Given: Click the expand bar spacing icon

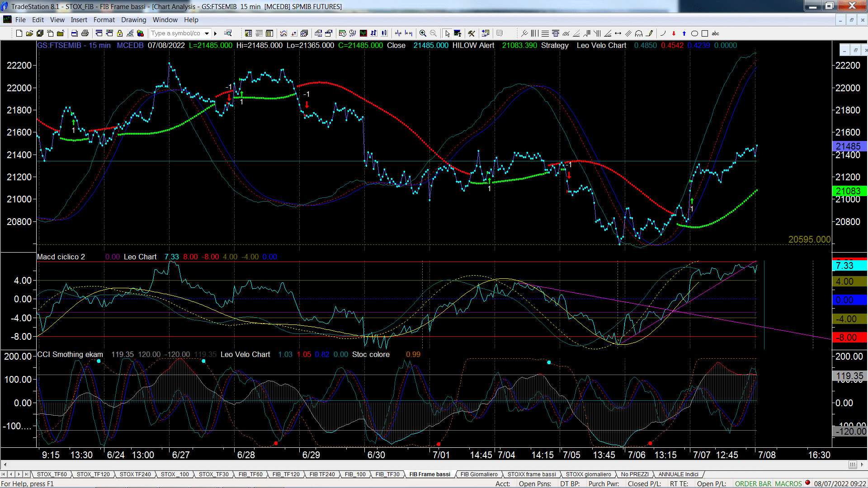Looking at the screenshot, I should coord(409,33).
